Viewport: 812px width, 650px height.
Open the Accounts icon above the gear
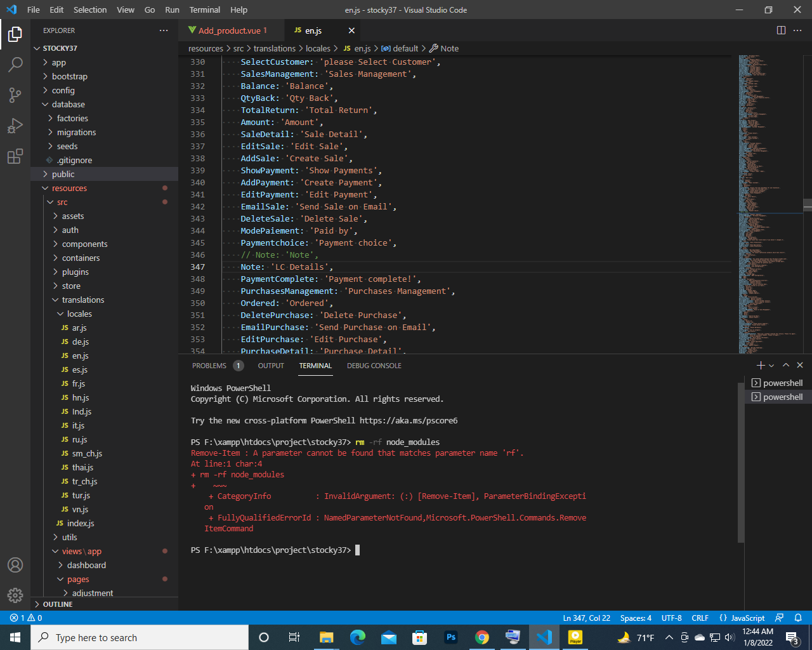(15, 563)
